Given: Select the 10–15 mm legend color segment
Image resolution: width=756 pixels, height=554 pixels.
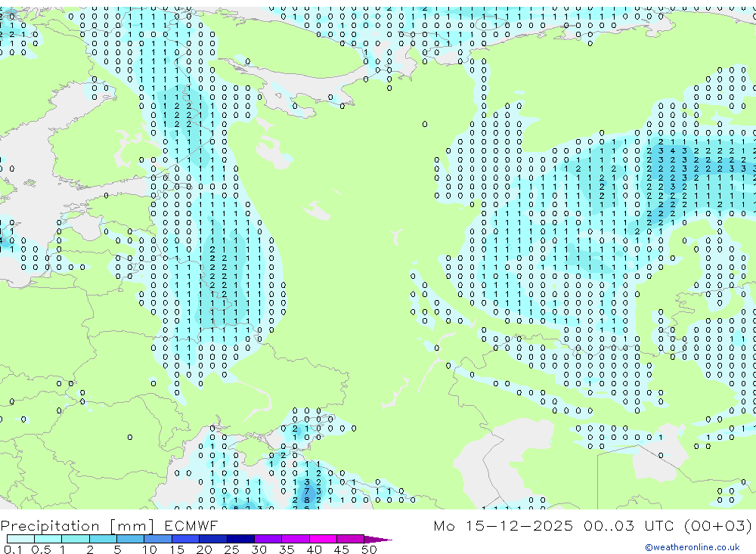Looking at the screenshot, I should click(x=158, y=539).
